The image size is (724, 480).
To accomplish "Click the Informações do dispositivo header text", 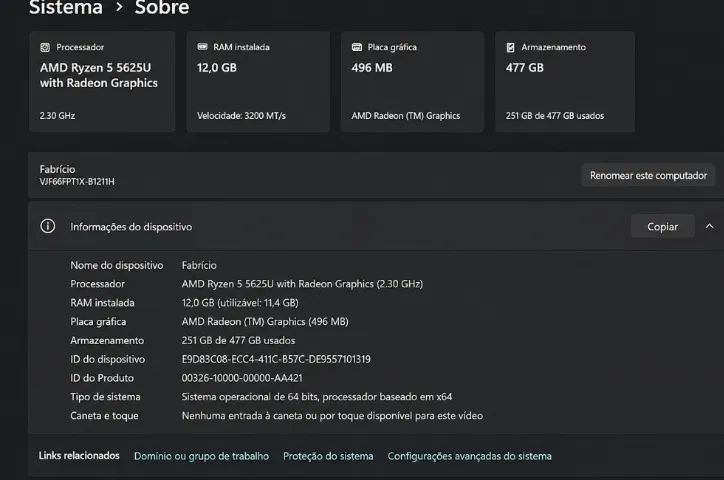I will tap(131, 227).
